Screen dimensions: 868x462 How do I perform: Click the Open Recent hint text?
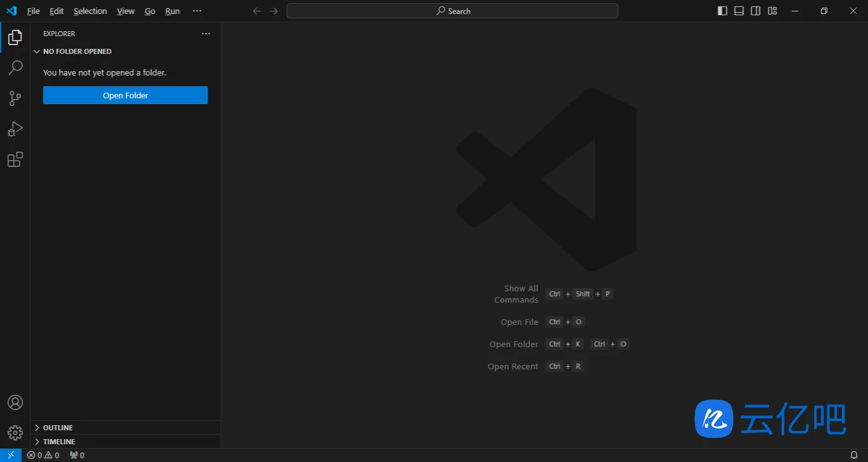pyautogui.click(x=513, y=367)
